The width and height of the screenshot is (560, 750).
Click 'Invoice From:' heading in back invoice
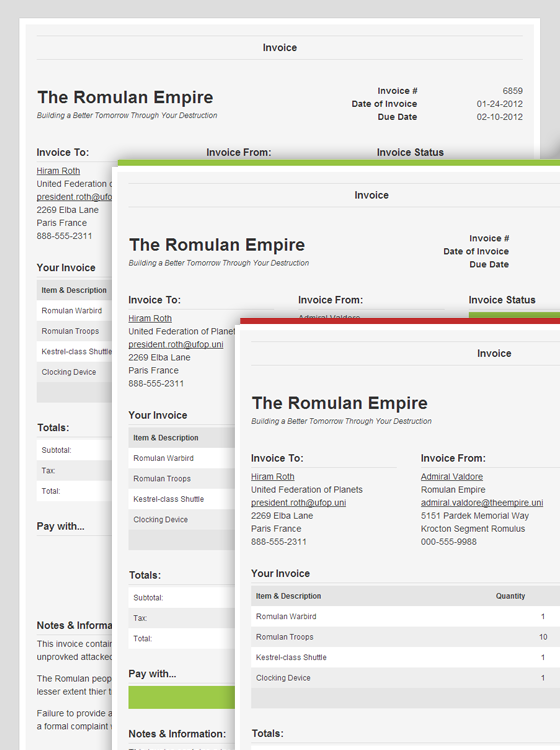tap(239, 153)
